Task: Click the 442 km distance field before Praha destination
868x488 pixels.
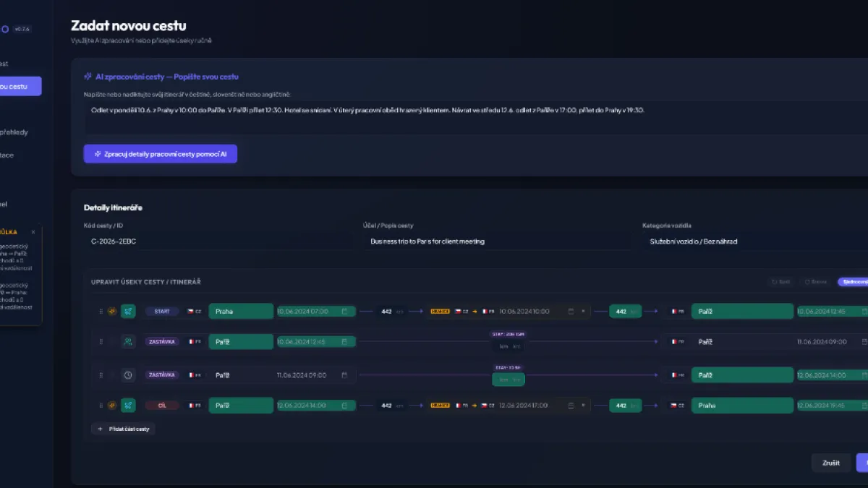Action: click(625, 406)
